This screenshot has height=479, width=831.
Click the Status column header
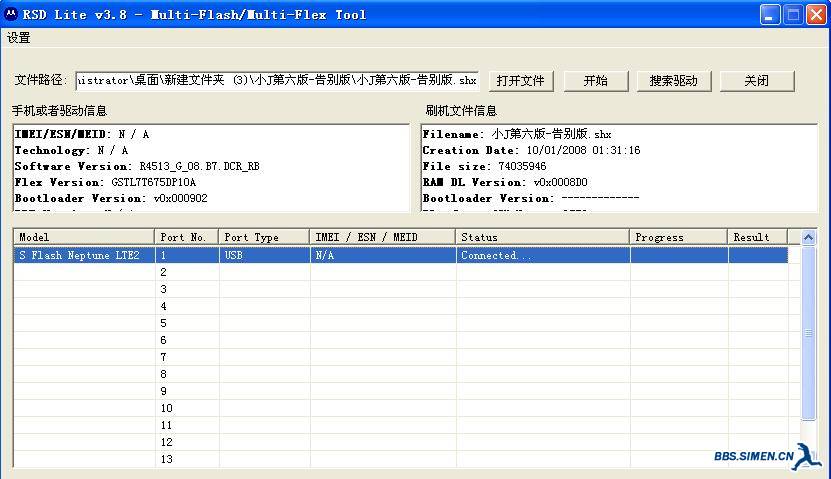click(x=543, y=237)
